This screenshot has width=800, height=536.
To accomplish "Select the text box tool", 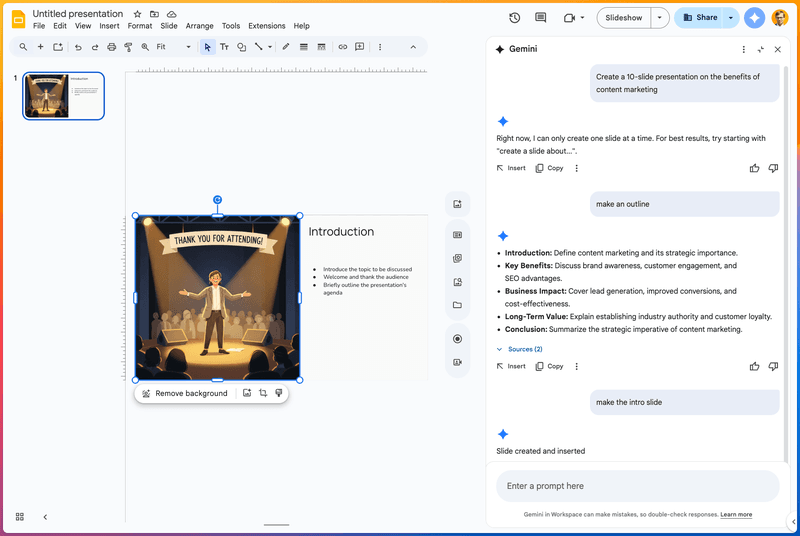I will [x=224, y=47].
